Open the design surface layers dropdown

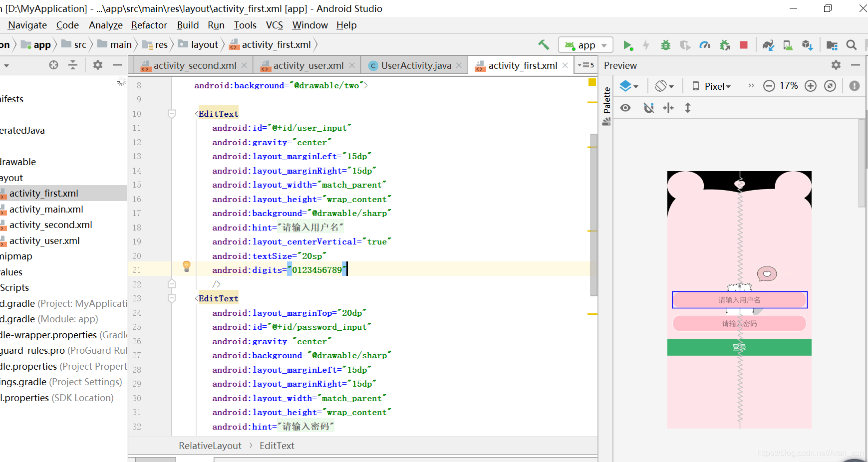tap(629, 86)
